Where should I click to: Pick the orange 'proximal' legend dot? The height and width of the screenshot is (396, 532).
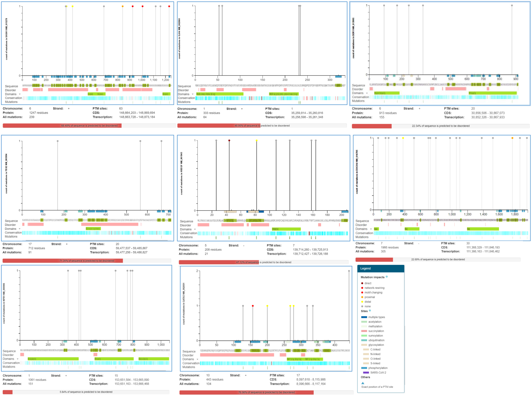click(362, 297)
